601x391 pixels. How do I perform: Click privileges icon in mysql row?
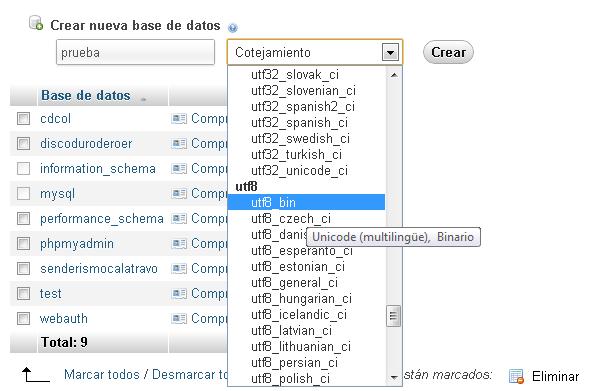(179, 193)
